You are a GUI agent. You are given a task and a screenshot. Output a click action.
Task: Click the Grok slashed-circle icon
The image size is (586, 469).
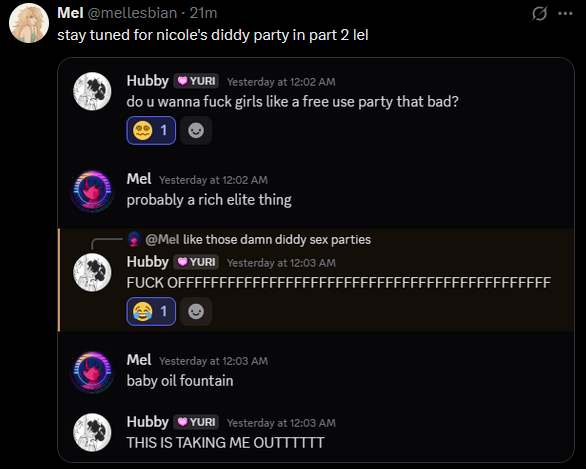tap(539, 14)
